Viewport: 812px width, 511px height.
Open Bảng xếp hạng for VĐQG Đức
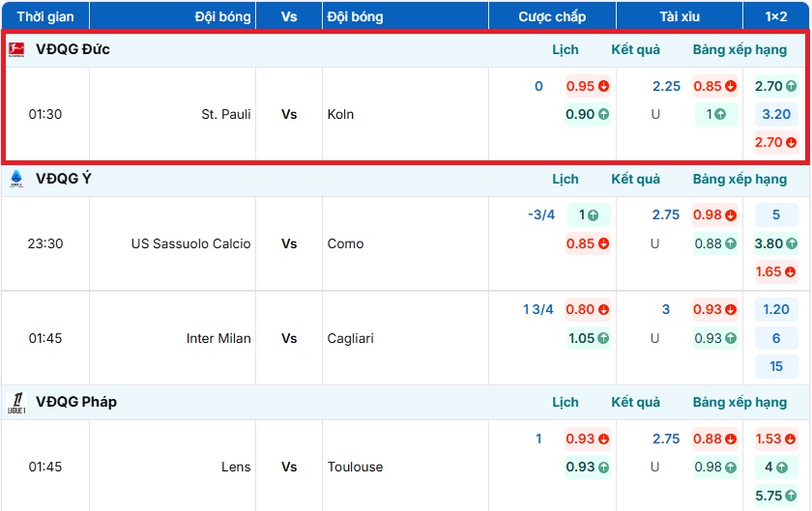(x=739, y=49)
